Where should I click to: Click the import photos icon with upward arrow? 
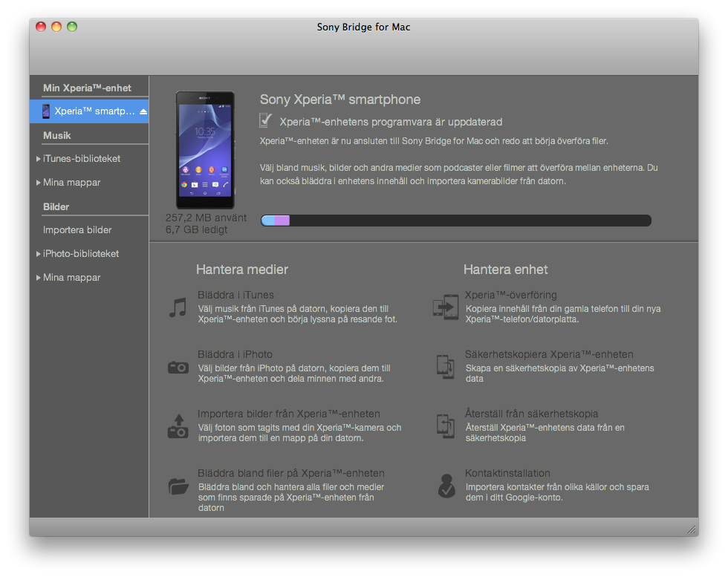(x=178, y=426)
